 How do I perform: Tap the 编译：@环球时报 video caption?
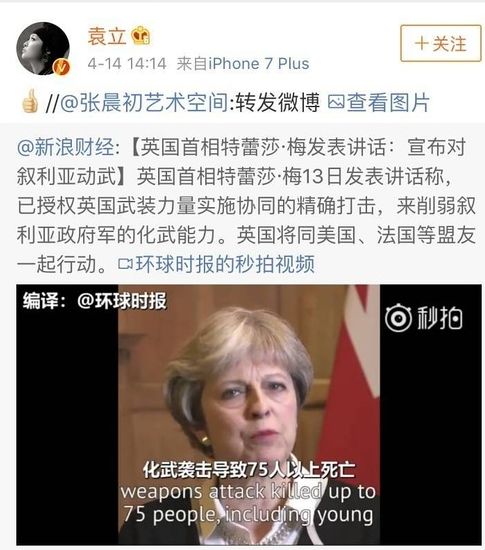pos(95,301)
